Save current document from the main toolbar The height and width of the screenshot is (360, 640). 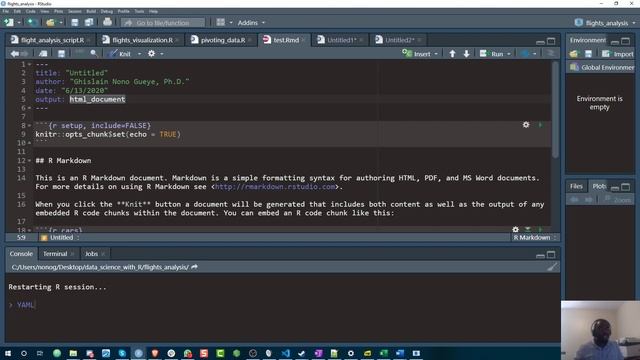[75, 22]
